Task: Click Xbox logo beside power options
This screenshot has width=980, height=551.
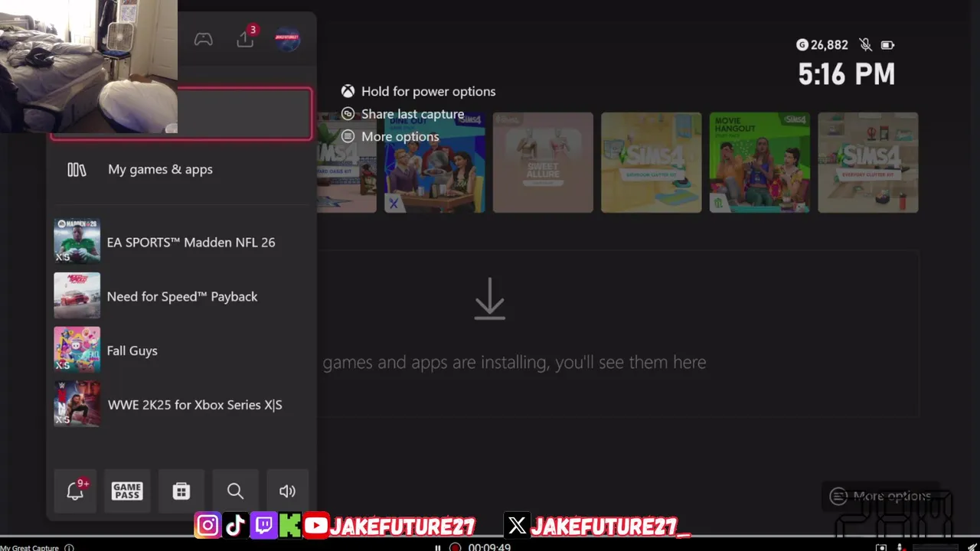Action: 348,91
